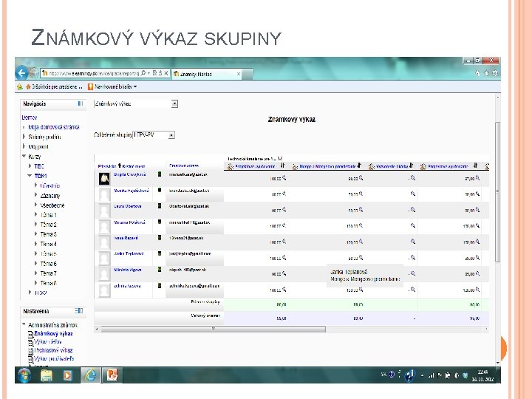Collapse the TCK1 course node
The height and width of the screenshot is (399, 532).
point(30,176)
